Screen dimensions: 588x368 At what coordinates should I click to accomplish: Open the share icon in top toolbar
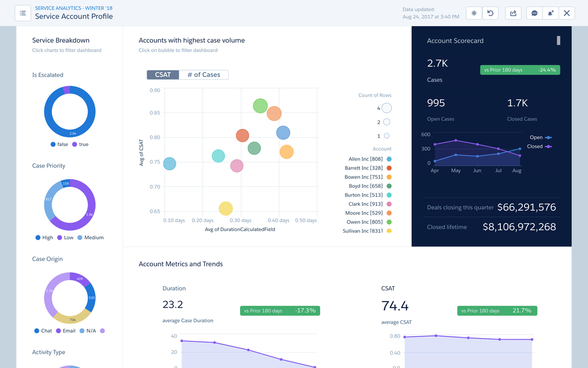point(513,13)
